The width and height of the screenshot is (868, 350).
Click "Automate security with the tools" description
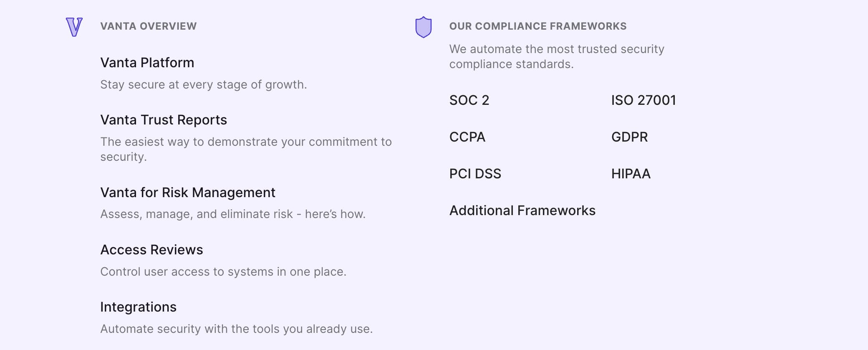[x=236, y=329]
